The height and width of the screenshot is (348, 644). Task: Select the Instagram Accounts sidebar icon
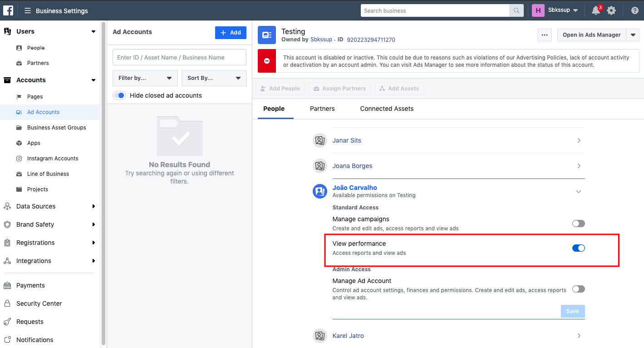(x=18, y=158)
